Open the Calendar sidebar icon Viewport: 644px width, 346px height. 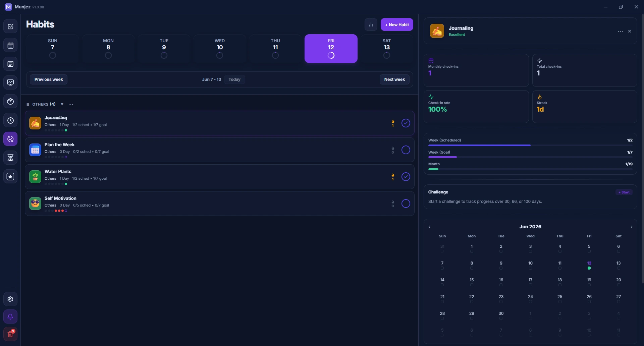[x=10, y=45]
